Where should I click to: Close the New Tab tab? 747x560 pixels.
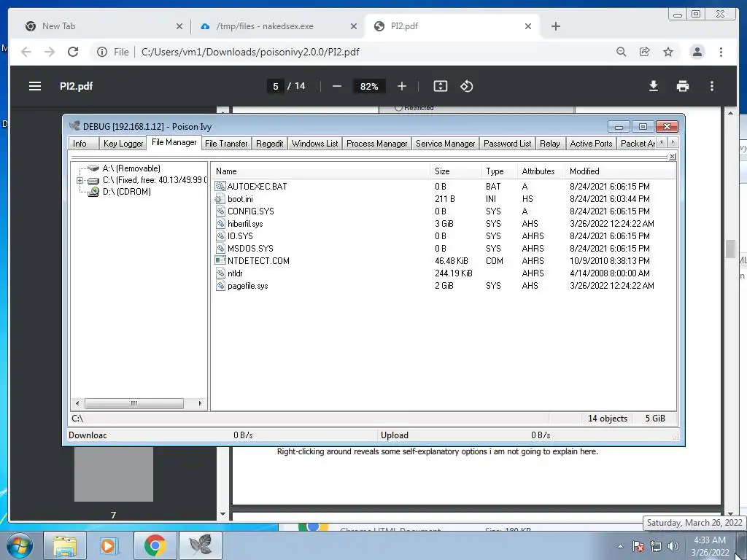(x=179, y=26)
